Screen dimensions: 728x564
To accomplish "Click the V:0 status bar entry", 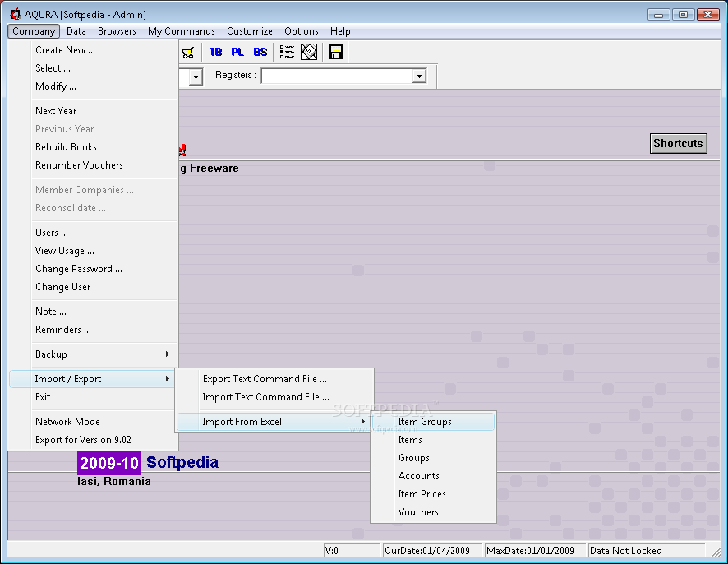I will tap(352, 551).
